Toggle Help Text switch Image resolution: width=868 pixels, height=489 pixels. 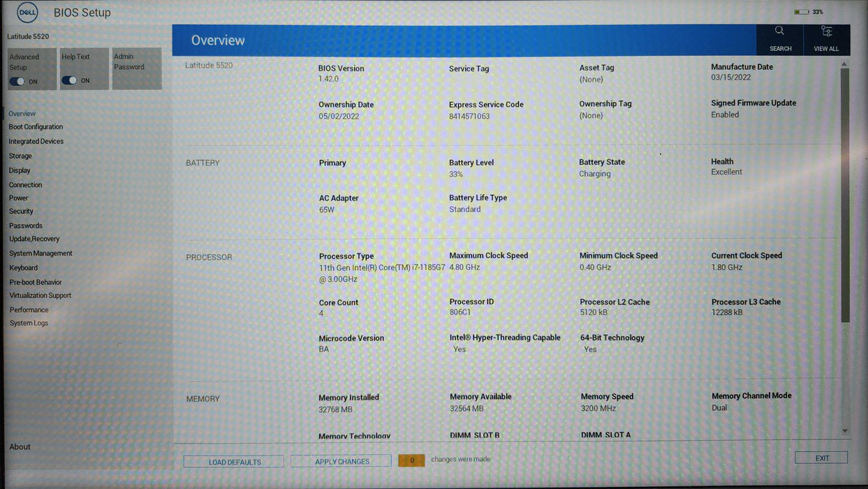[69, 80]
